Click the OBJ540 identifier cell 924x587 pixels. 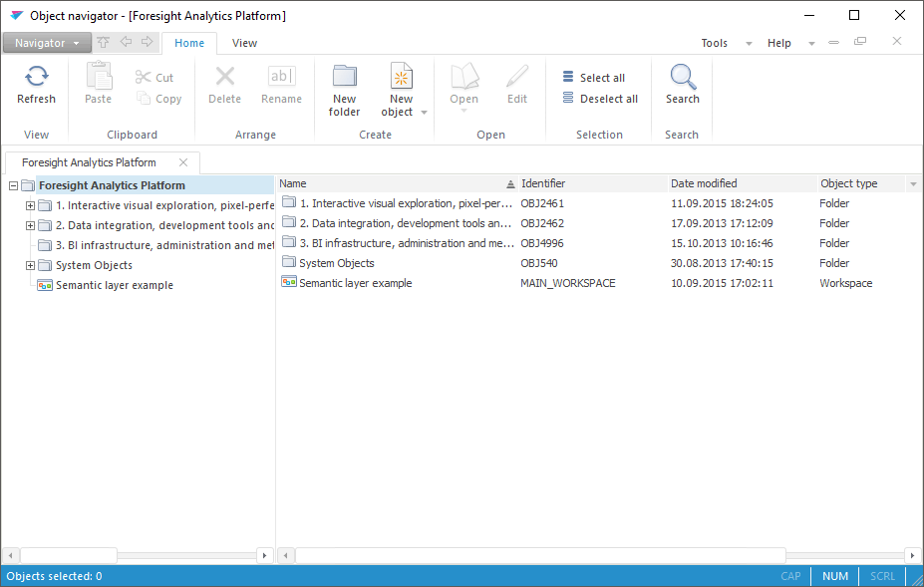tap(538, 263)
